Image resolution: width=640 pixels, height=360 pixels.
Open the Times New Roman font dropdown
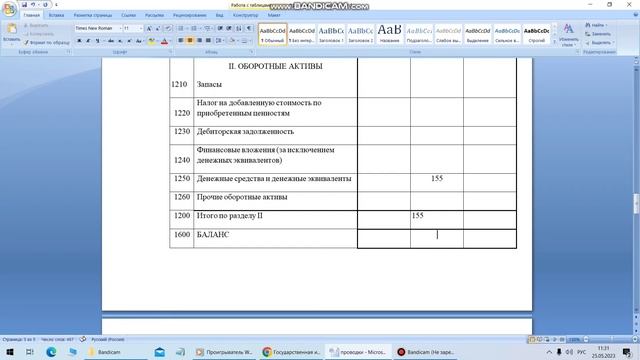point(120,28)
